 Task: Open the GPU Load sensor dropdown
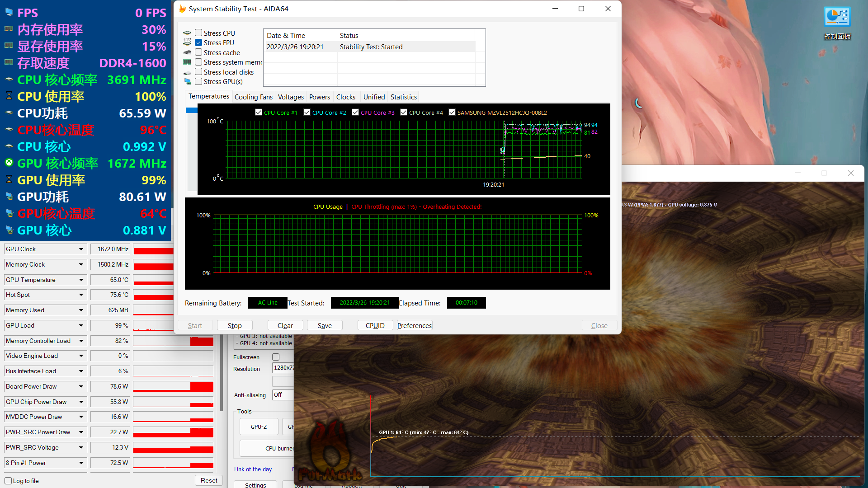tap(81, 325)
